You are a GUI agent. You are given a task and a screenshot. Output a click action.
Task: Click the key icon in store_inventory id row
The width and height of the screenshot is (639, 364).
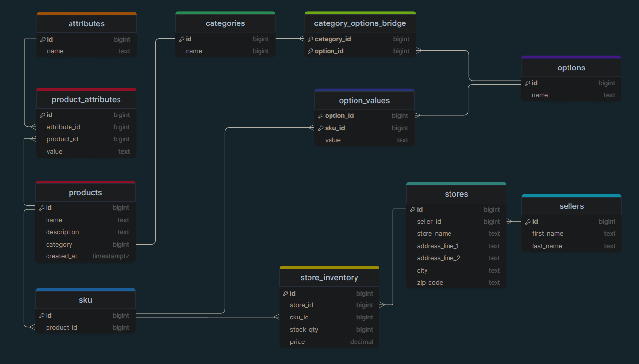[285, 294]
